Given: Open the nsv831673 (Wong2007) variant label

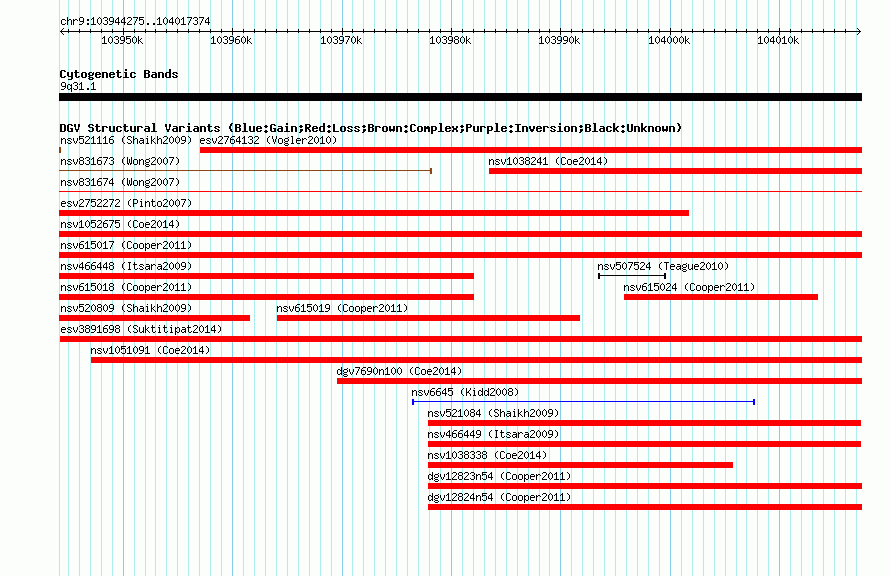Looking at the screenshot, I should (x=120, y=161).
